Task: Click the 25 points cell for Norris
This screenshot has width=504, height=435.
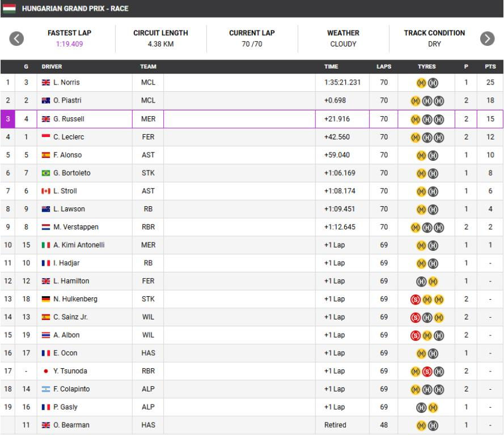Action: 490,83
